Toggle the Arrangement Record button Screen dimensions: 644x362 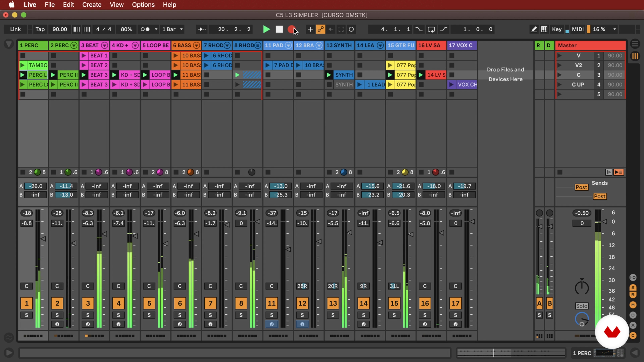click(291, 29)
